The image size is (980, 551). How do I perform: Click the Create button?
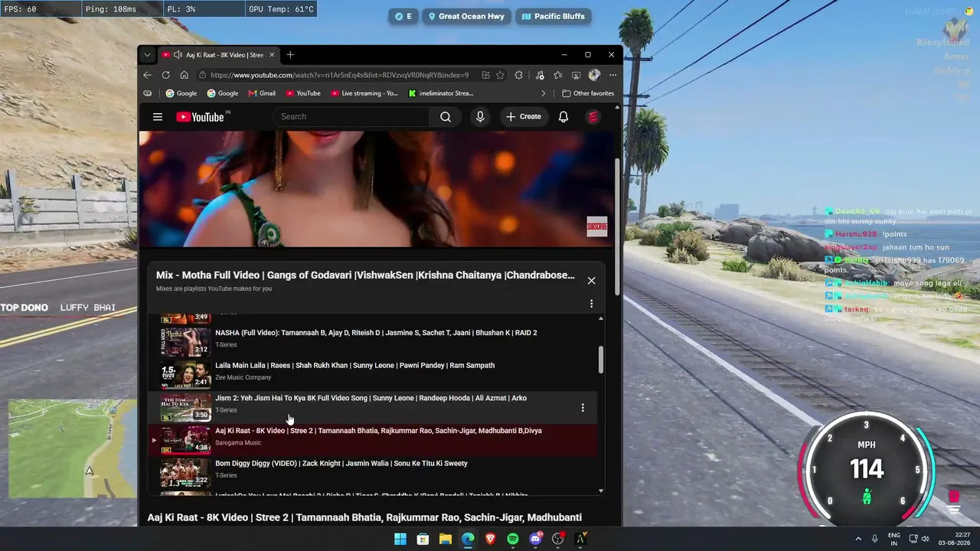[x=524, y=116]
